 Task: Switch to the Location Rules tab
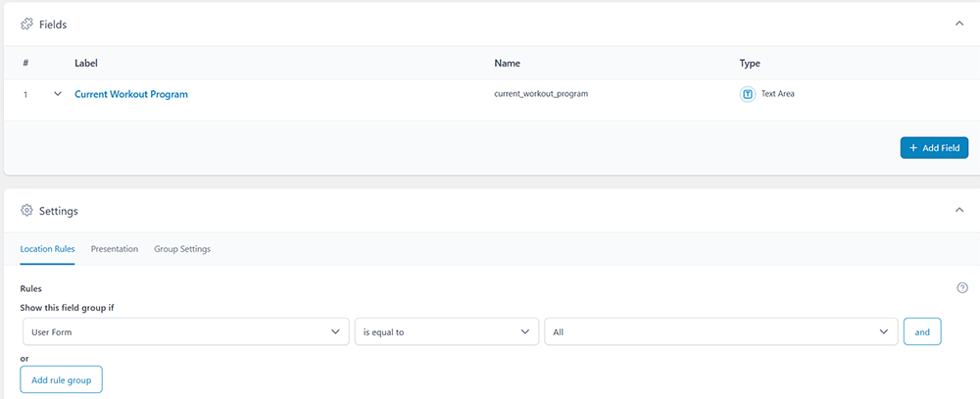pyautogui.click(x=47, y=249)
